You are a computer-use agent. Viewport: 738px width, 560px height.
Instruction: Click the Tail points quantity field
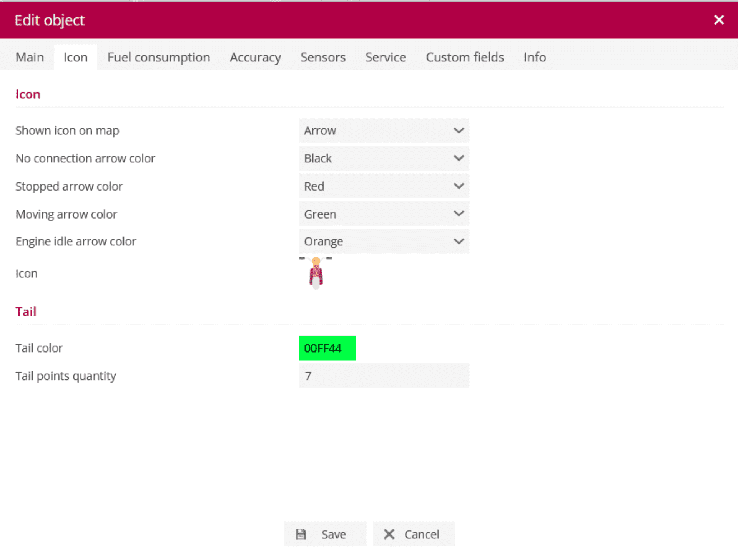pos(384,376)
